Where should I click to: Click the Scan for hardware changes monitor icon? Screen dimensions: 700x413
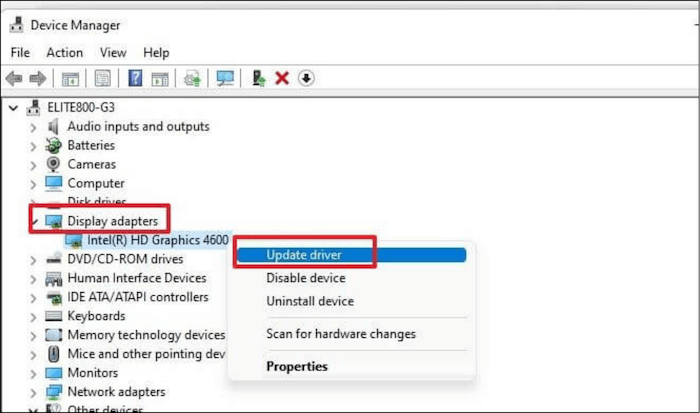tap(225, 79)
